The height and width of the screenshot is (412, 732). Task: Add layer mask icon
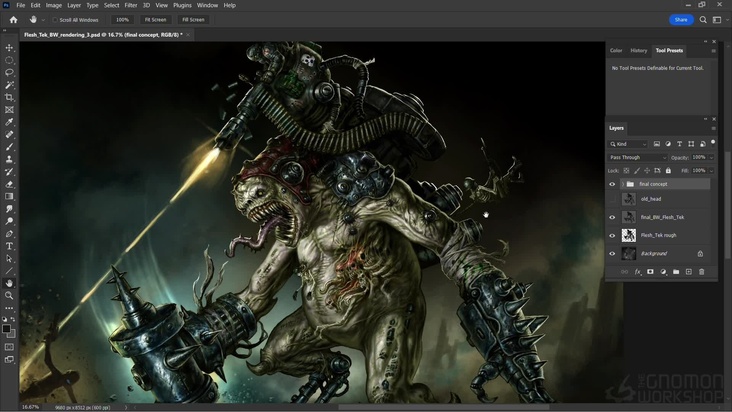click(x=650, y=272)
